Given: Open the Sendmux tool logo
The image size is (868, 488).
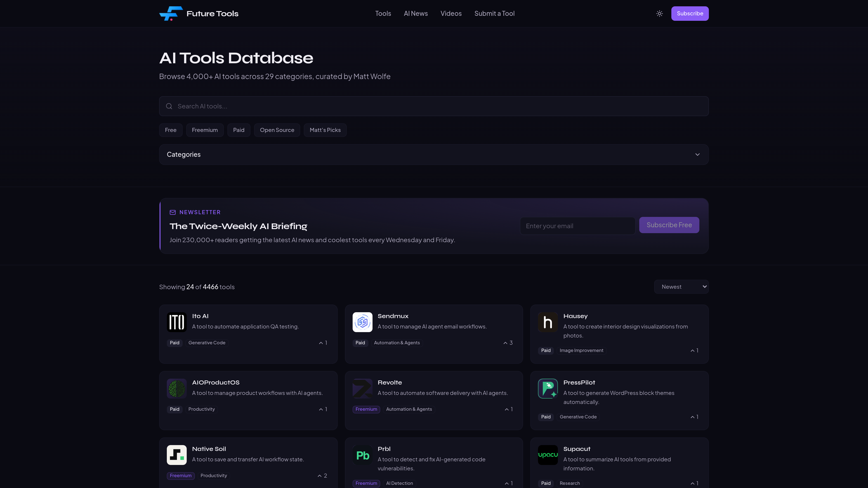Looking at the screenshot, I should click(362, 322).
